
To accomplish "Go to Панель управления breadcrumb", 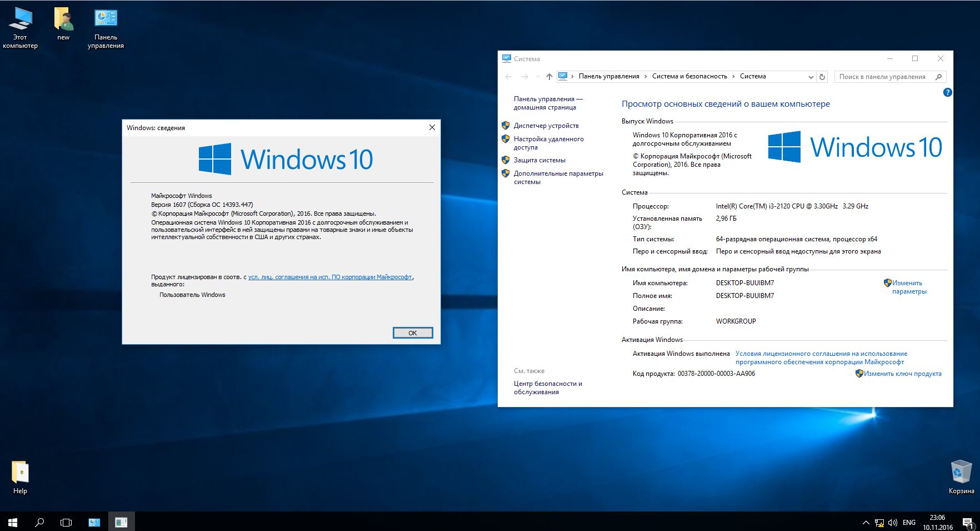I will point(609,76).
